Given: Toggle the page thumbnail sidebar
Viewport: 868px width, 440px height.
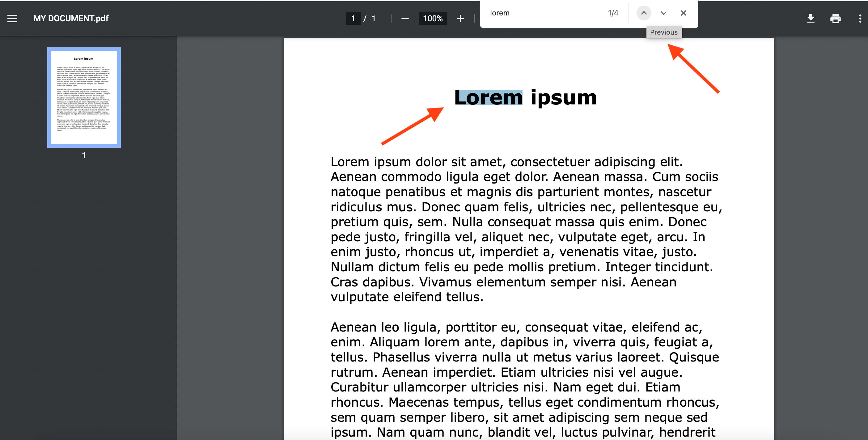Looking at the screenshot, I should pos(12,18).
